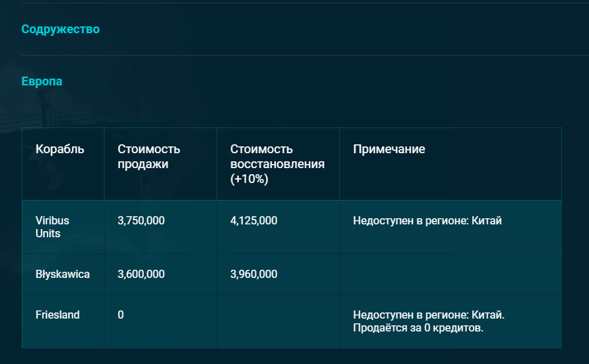Screen dimensions: 589x364
Task: Select the Błyskawica ship name
Action: (x=62, y=275)
